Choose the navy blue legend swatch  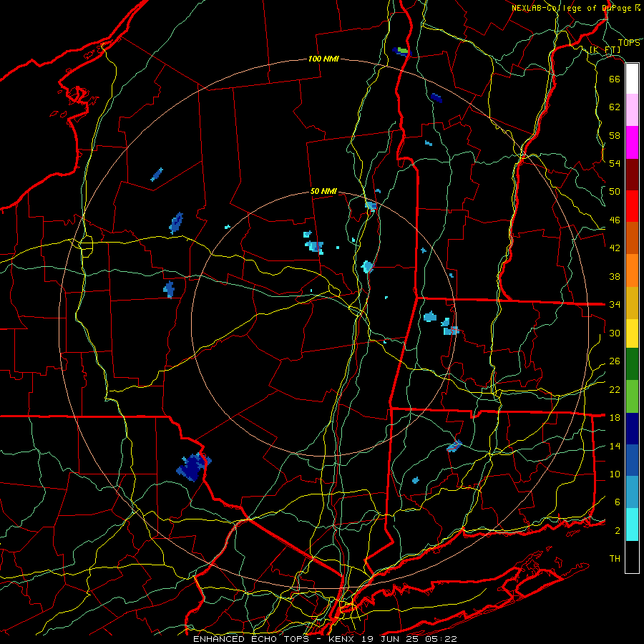point(632,429)
